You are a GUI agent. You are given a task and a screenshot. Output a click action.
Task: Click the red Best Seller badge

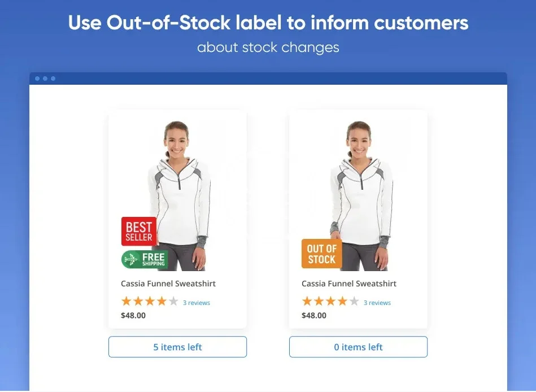click(x=139, y=231)
